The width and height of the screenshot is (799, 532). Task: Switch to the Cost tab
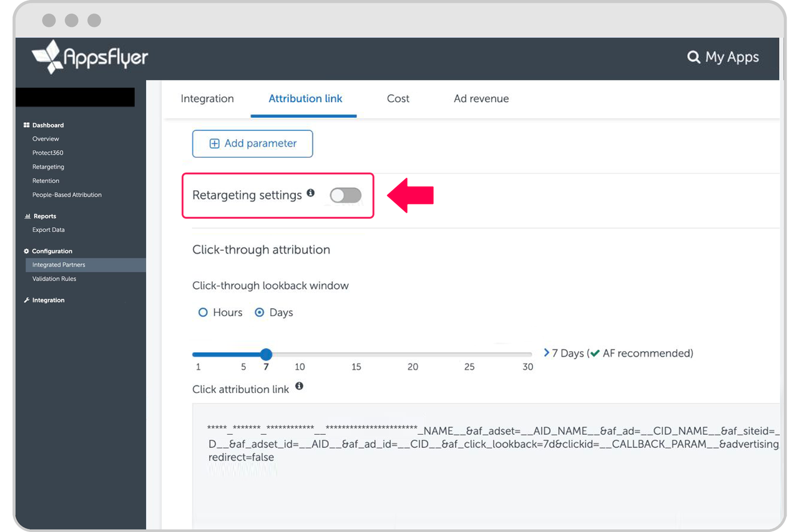[398, 99]
